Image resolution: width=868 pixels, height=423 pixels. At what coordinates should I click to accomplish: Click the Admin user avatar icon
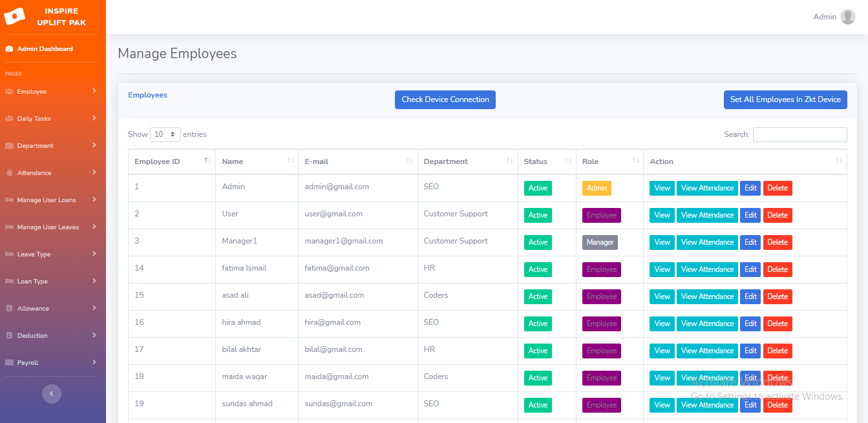click(x=847, y=17)
